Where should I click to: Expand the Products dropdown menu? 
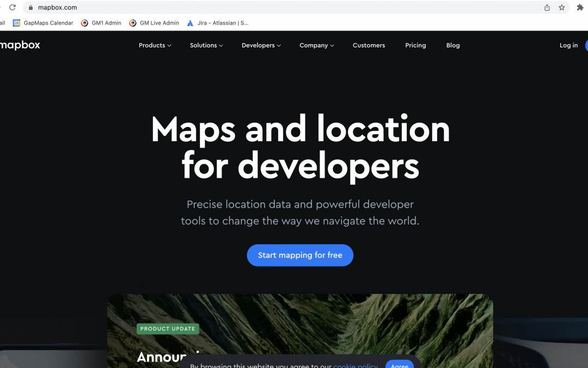pos(155,45)
